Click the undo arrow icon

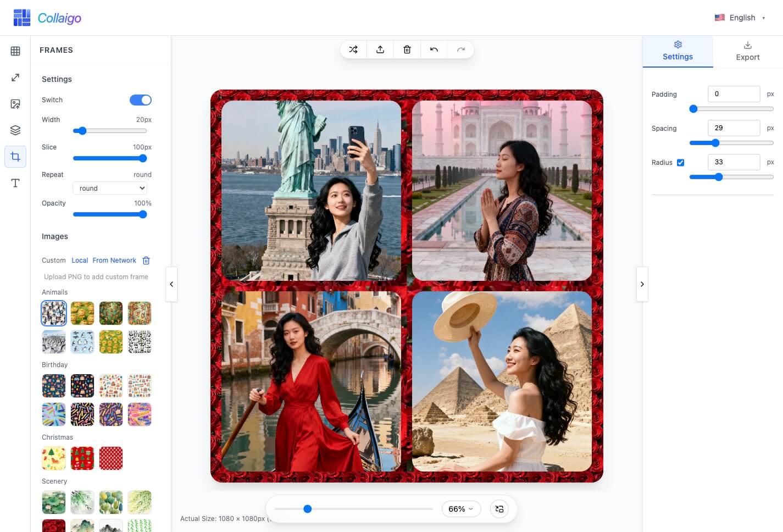click(434, 49)
